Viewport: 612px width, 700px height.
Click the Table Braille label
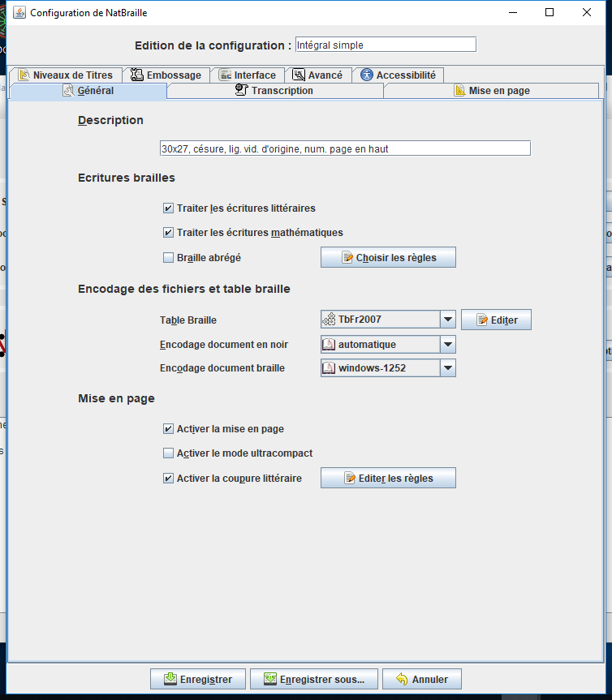point(188,320)
